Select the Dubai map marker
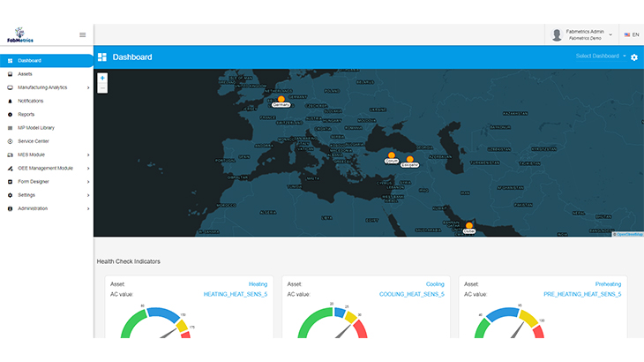The image size is (644, 362). [469, 225]
